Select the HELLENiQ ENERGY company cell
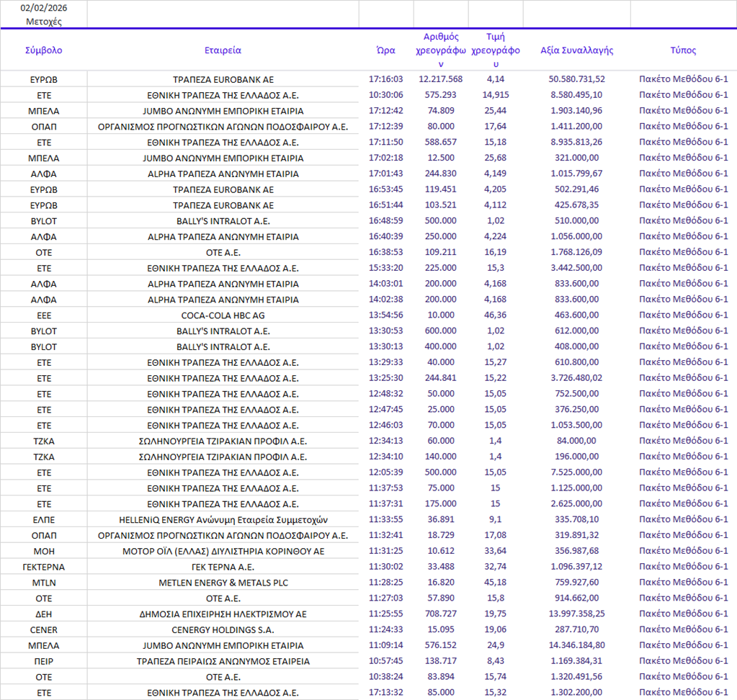 point(223,520)
